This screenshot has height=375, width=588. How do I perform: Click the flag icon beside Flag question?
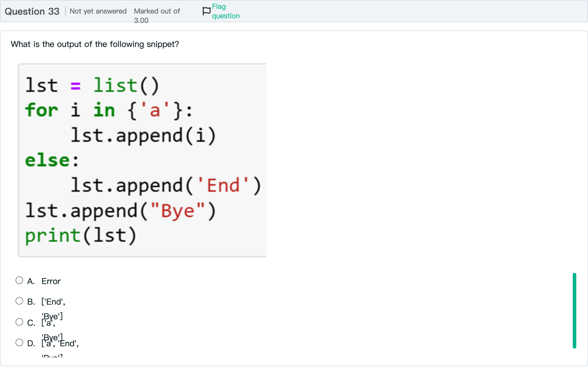[x=206, y=11]
